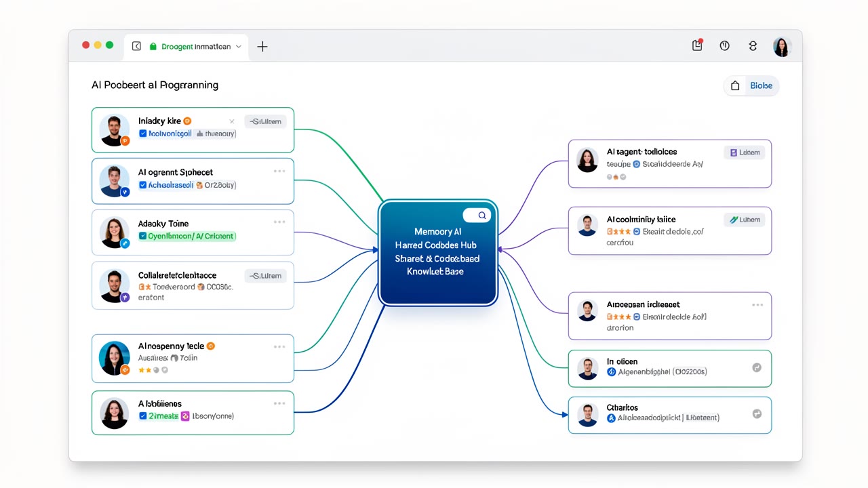Click button on Inladcy kire card right side
The width and height of the screenshot is (868, 488).
[265, 121]
